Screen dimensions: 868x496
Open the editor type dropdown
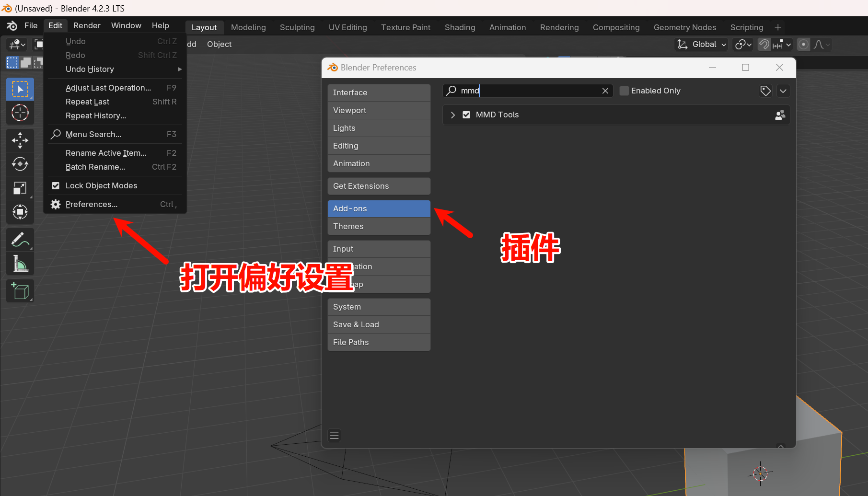(x=17, y=45)
